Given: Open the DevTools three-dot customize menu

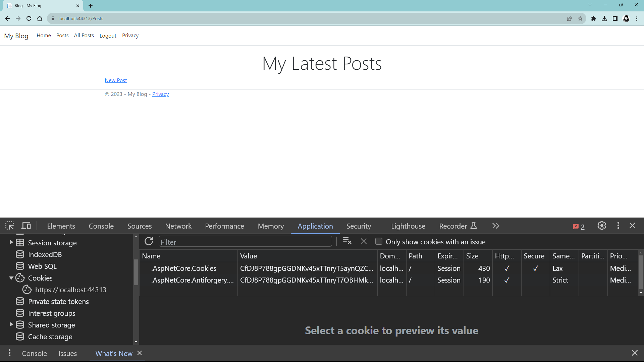Looking at the screenshot, I should point(618,226).
